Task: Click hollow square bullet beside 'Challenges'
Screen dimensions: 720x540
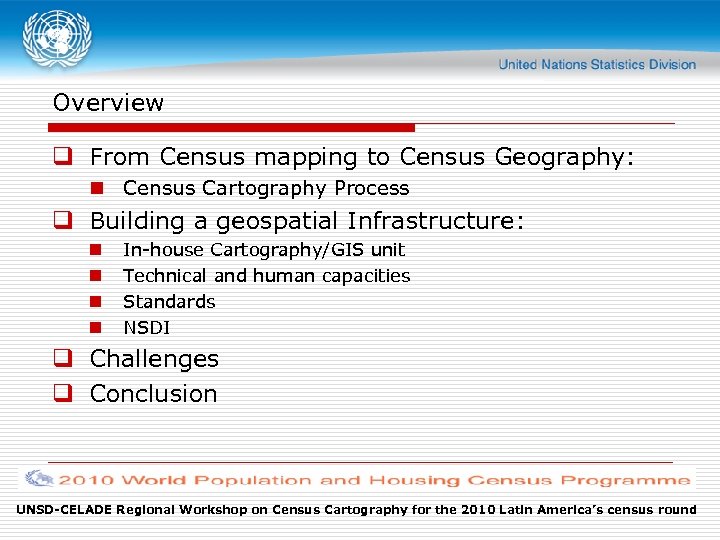Action: click(x=63, y=358)
